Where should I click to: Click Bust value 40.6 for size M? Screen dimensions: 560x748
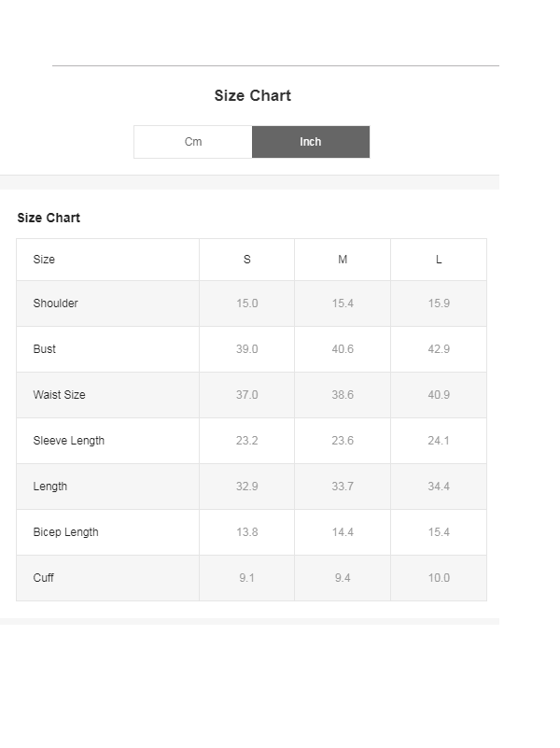[x=343, y=349]
